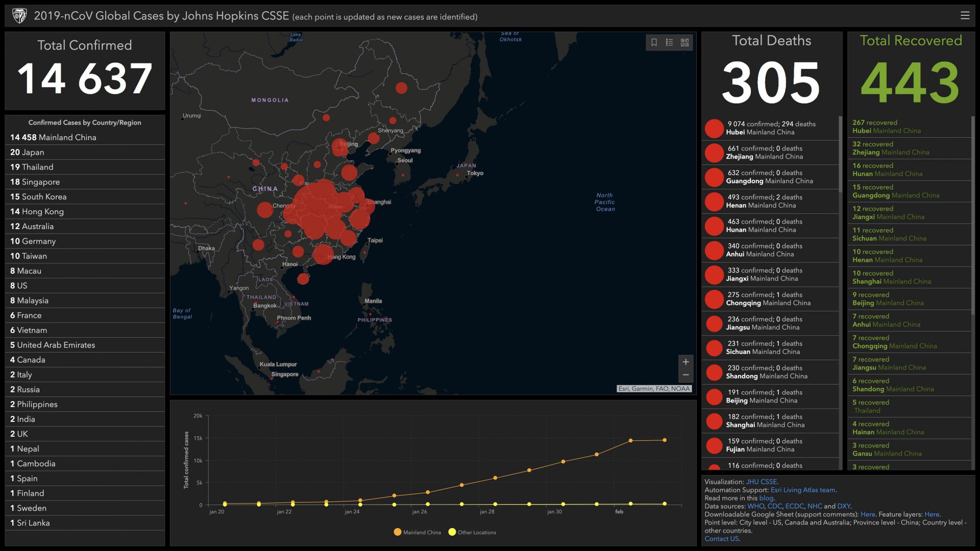This screenshot has height=551, width=980.
Task: Select Australia in the country list
Action: [85, 226]
